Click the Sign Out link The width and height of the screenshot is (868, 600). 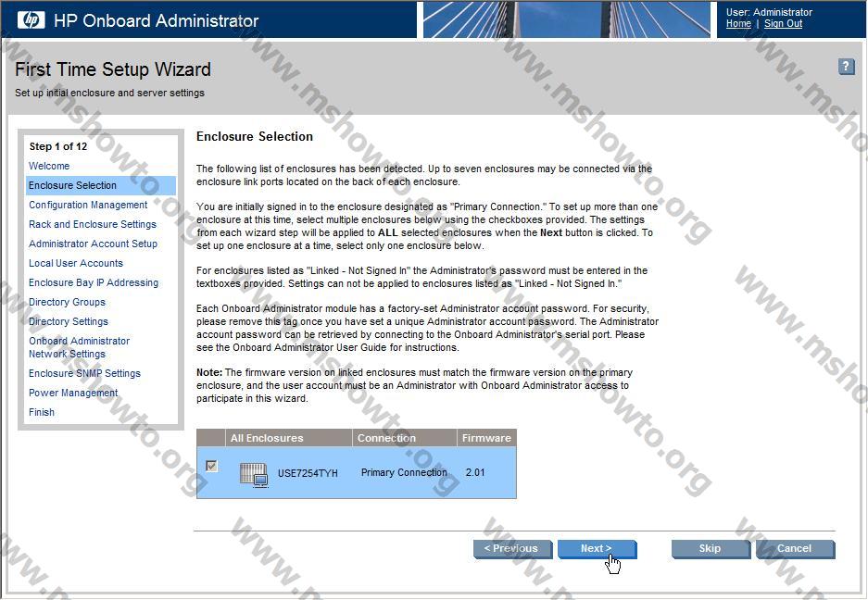click(783, 24)
